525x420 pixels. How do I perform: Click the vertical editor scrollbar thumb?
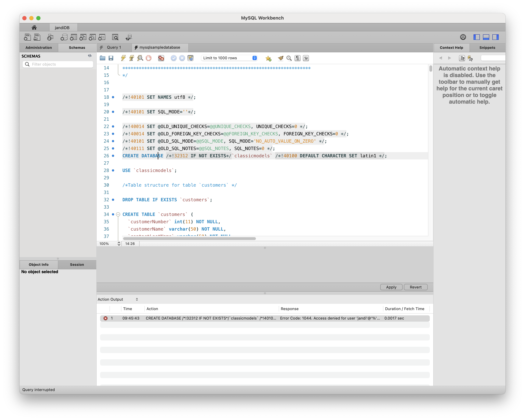pos(430,69)
